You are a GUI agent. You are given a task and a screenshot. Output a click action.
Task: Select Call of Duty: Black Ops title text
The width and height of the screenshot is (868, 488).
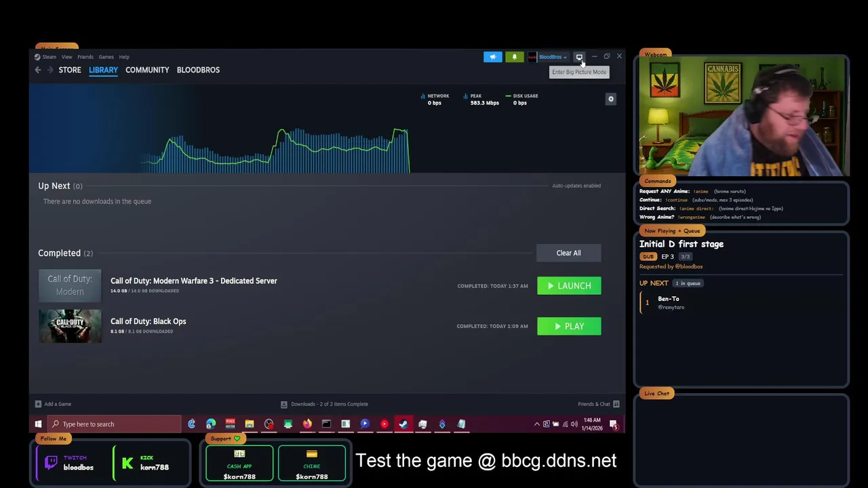tap(149, 321)
